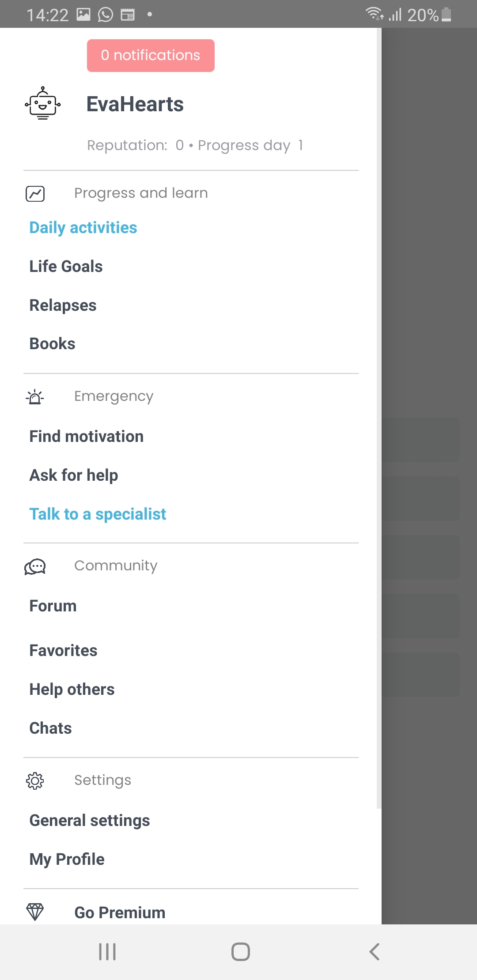Click the Settings gear icon
The image size is (477, 980).
35,780
